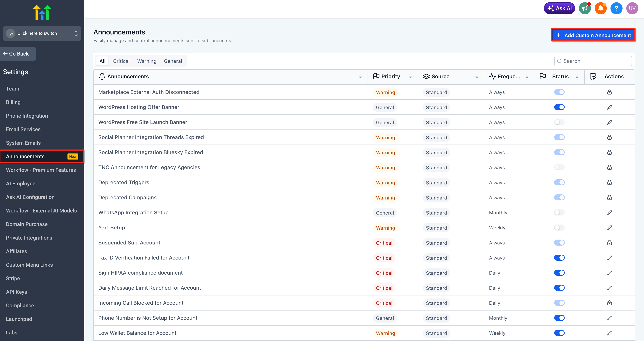Click the blue help question mark icon

[x=616, y=8]
